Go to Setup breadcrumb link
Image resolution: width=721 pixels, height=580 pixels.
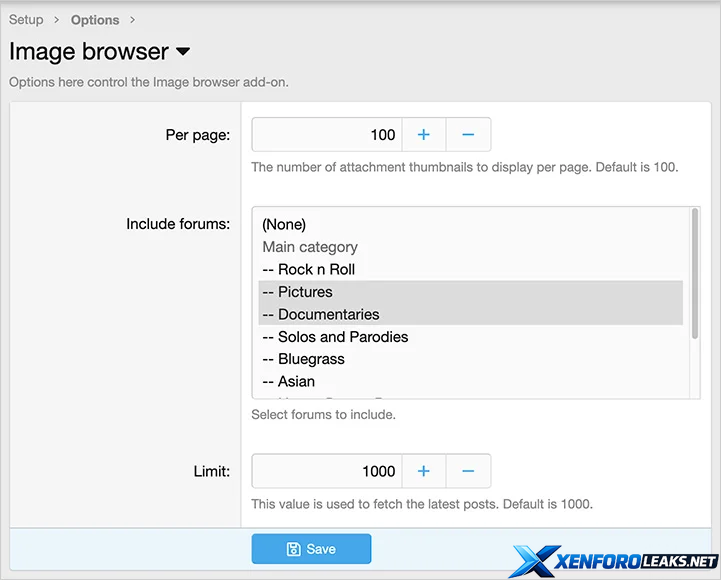click(26, 20)
